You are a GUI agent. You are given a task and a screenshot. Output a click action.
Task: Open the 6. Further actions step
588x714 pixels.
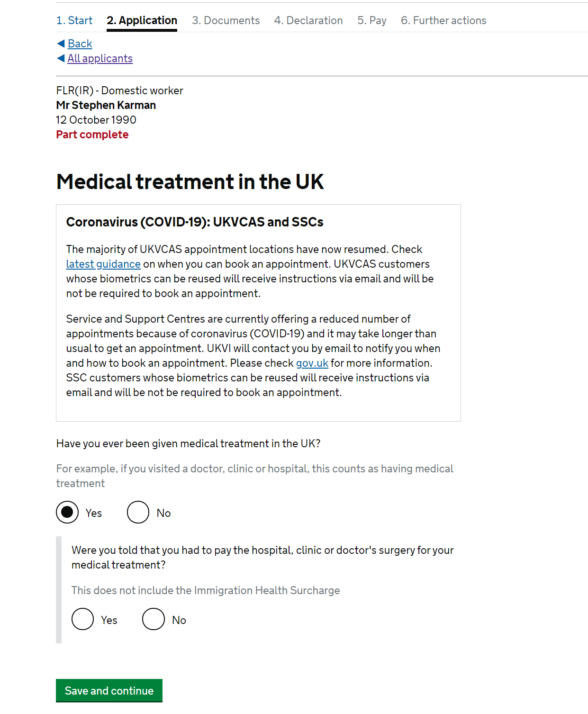[443, 20]
